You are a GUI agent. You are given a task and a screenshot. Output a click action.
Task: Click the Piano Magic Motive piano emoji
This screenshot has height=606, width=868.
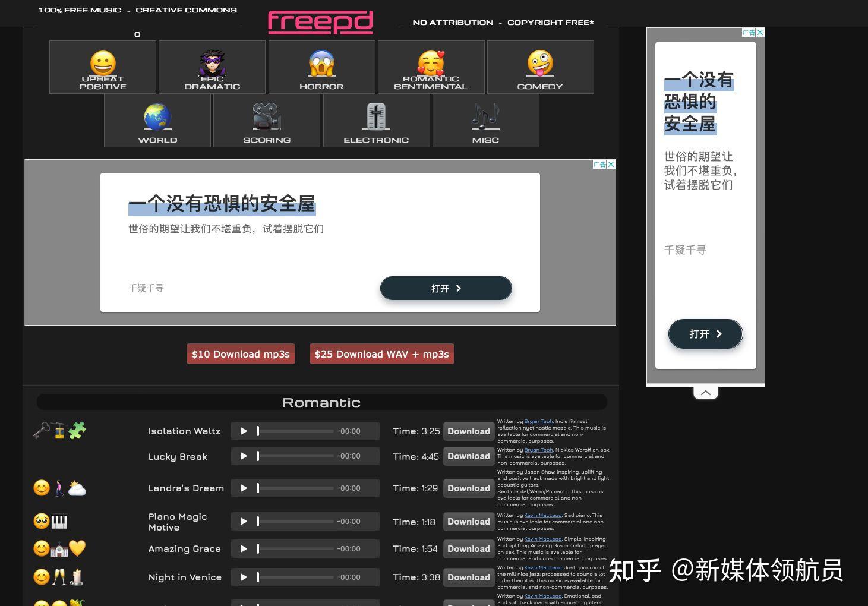click(x=59, y=522)
